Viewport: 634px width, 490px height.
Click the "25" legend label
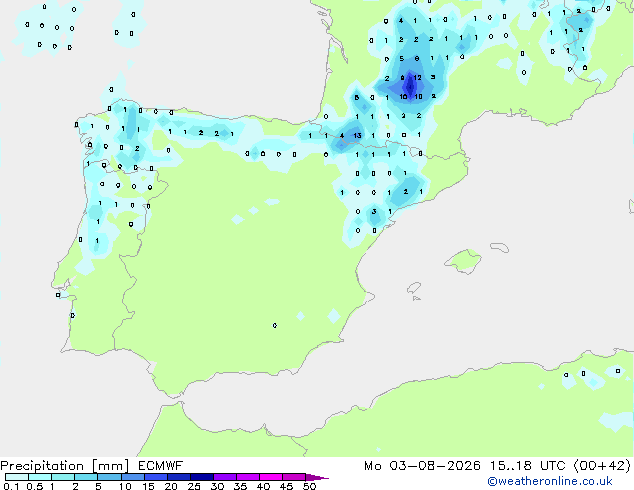tap(194, 486)
